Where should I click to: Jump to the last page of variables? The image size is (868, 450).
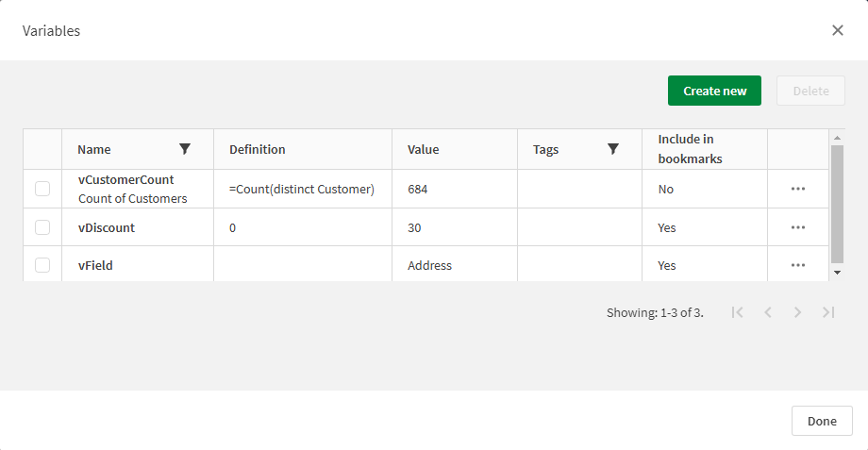tap(828, 312)
